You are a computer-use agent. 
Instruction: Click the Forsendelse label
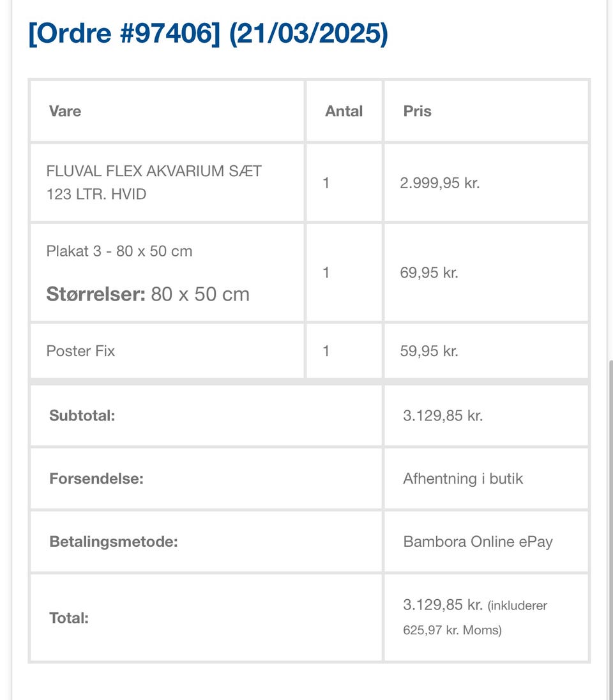coord(96,479)
